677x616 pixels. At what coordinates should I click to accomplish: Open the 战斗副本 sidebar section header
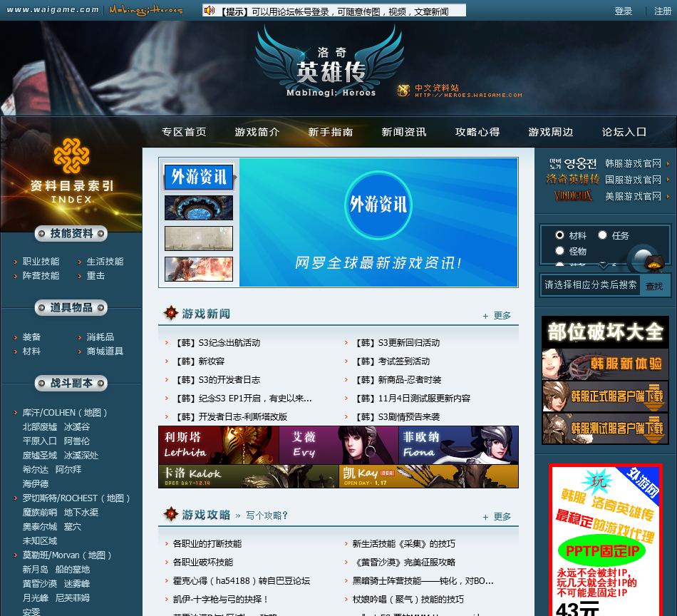coord(71,383)
